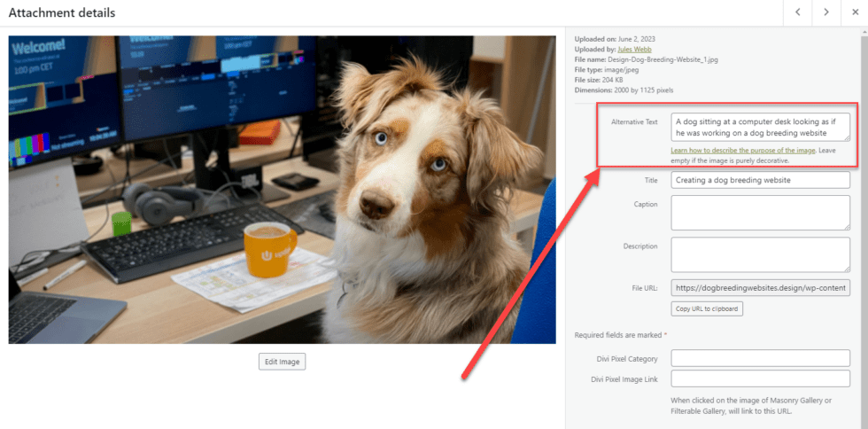Click the Attachment details heading

(62, 13)
